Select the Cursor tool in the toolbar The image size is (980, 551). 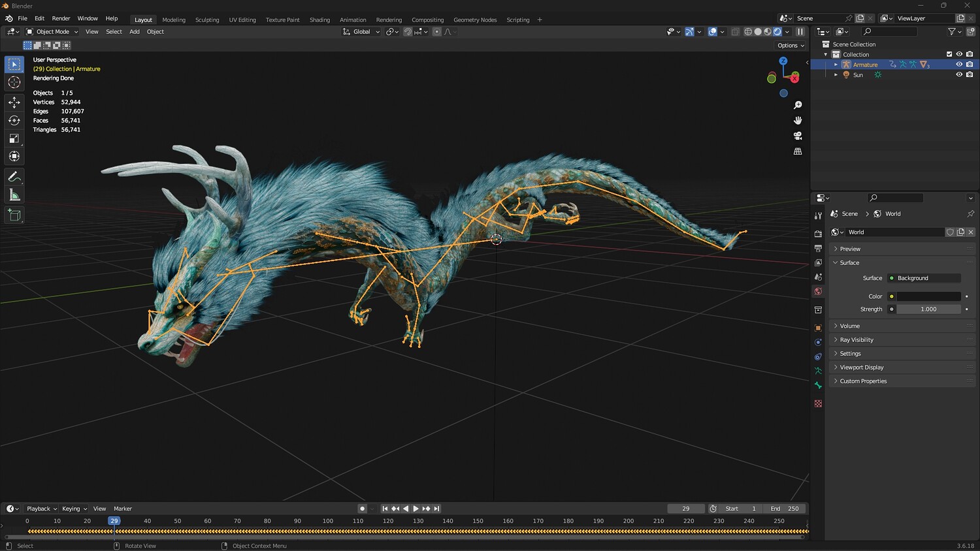click(x=14, y=82)
